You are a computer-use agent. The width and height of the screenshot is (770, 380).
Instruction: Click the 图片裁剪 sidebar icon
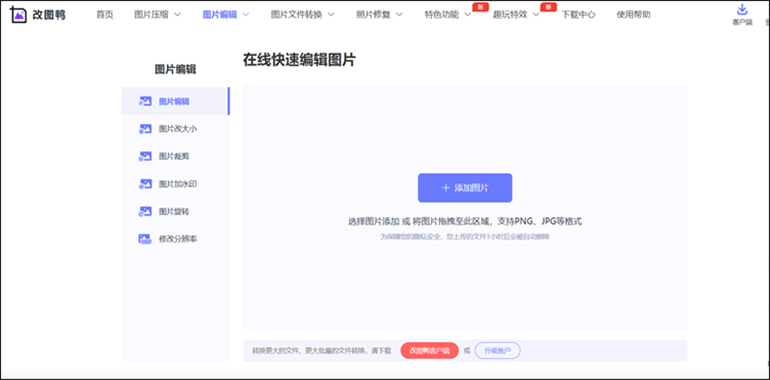145,156
